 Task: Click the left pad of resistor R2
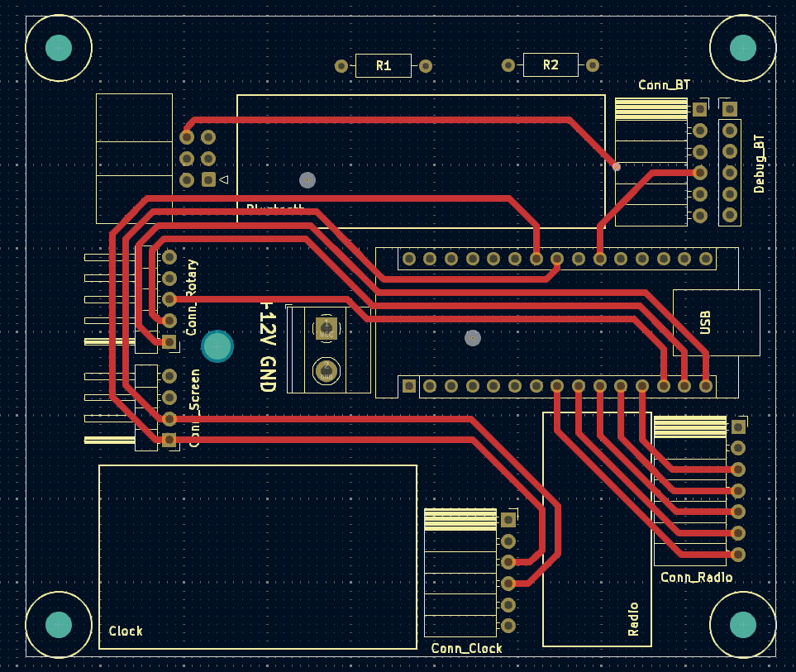(508, 65)
